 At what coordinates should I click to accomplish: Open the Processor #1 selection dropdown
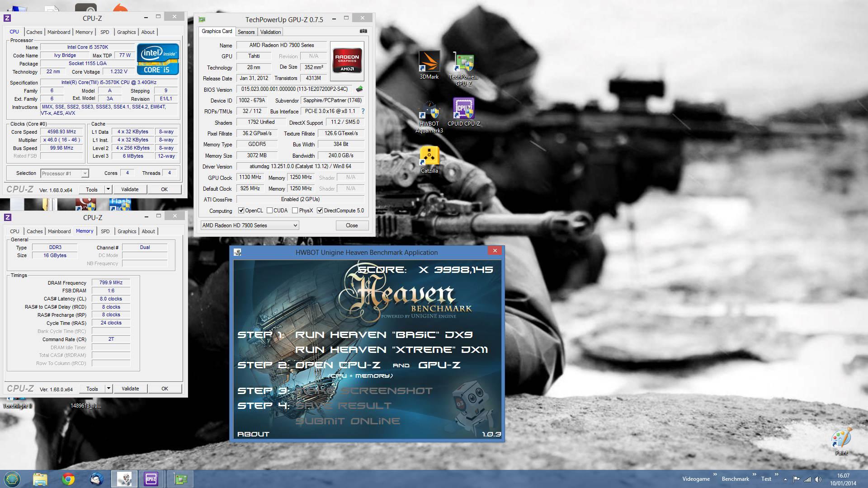pos(65,174)
